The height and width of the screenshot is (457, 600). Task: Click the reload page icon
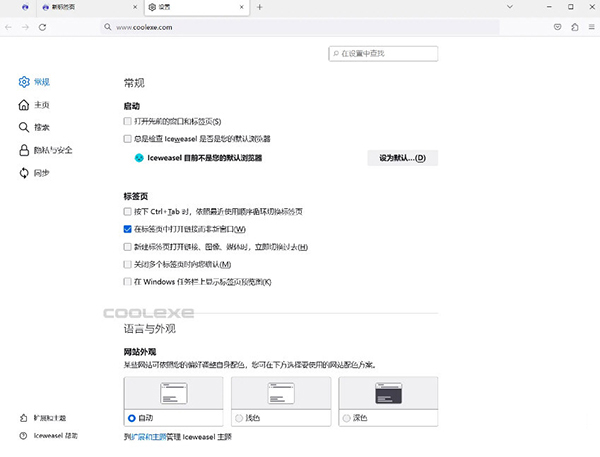click(42, 28)
